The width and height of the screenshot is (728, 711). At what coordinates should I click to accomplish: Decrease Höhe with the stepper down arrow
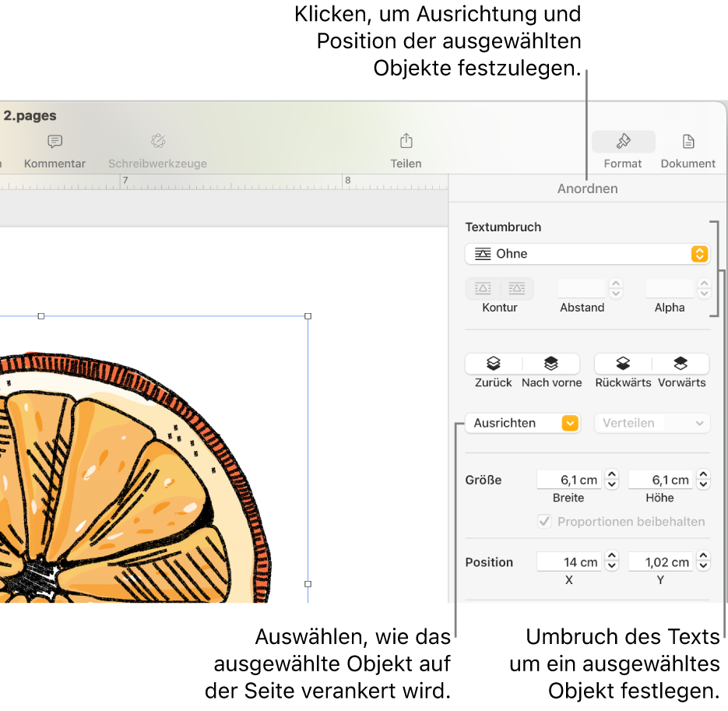pyautogui.click(x=704, y=484)
